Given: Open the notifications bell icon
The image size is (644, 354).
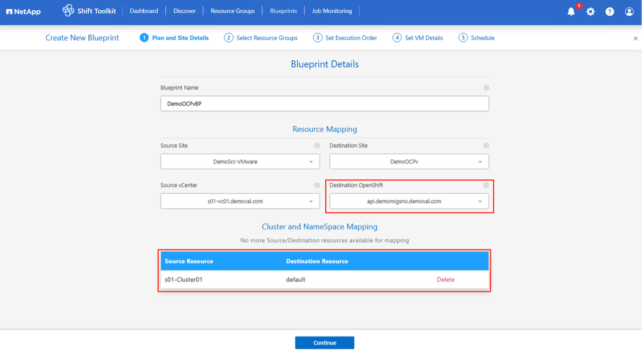Looking at the screenshot, I should click(571, 12).
